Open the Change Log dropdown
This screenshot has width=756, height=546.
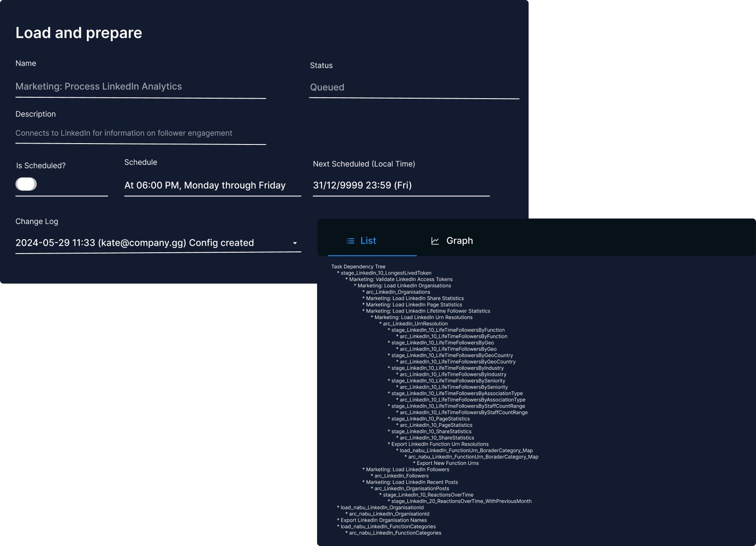click(295, 243)
